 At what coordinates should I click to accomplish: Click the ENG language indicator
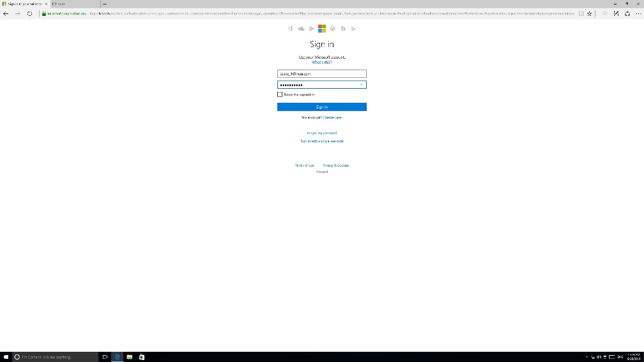[x=620, y=357]
